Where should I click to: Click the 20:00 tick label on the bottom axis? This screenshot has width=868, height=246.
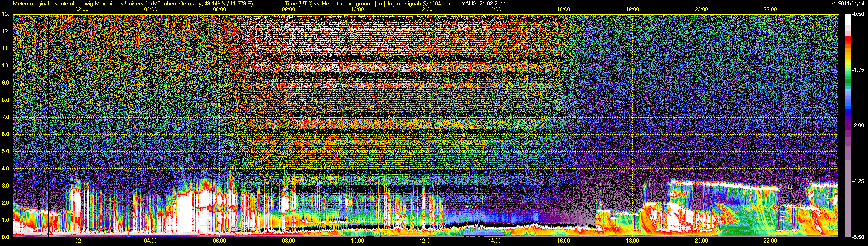tap(701, 241)
